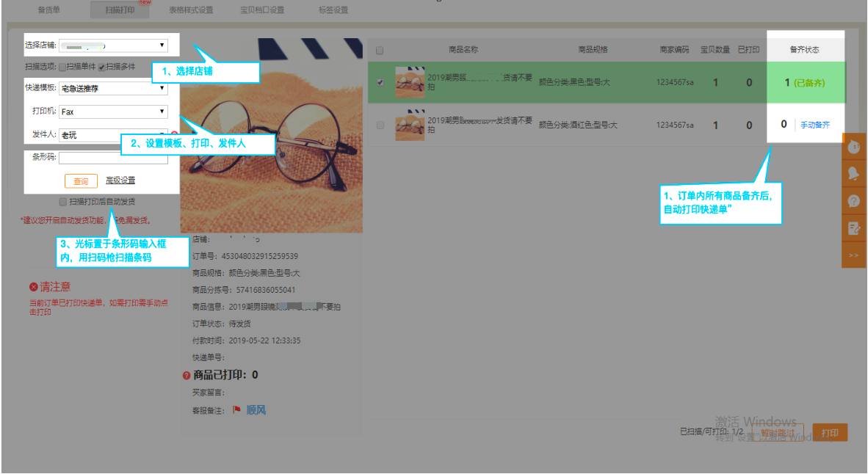Expand the 快递模板 dropdown

[x=113, y=90]
